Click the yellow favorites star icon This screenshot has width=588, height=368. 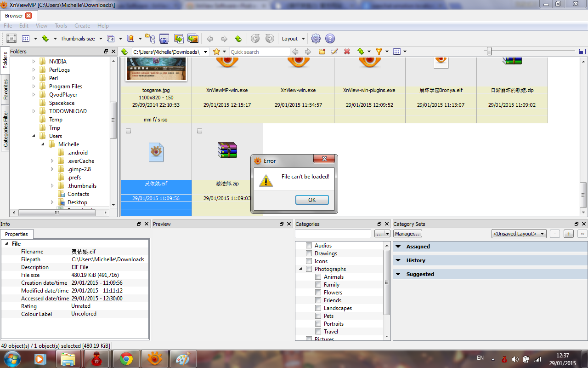pos(216,52)
